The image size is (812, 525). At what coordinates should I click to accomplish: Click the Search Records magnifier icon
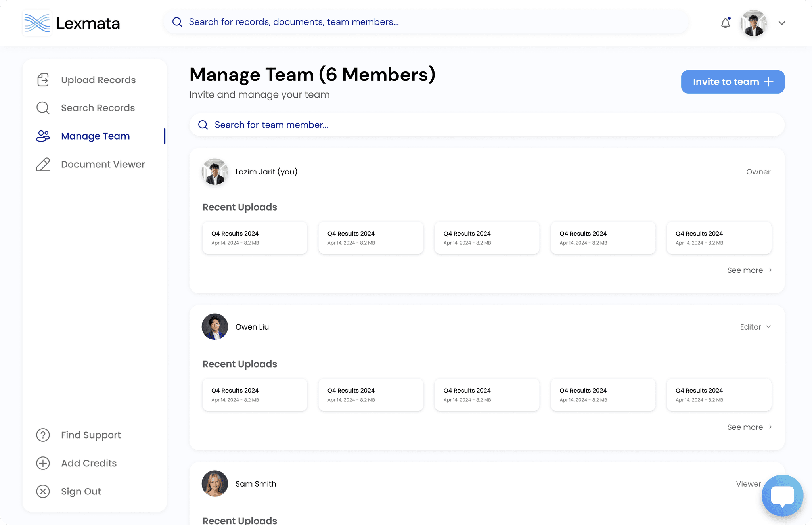click(43, 108)
